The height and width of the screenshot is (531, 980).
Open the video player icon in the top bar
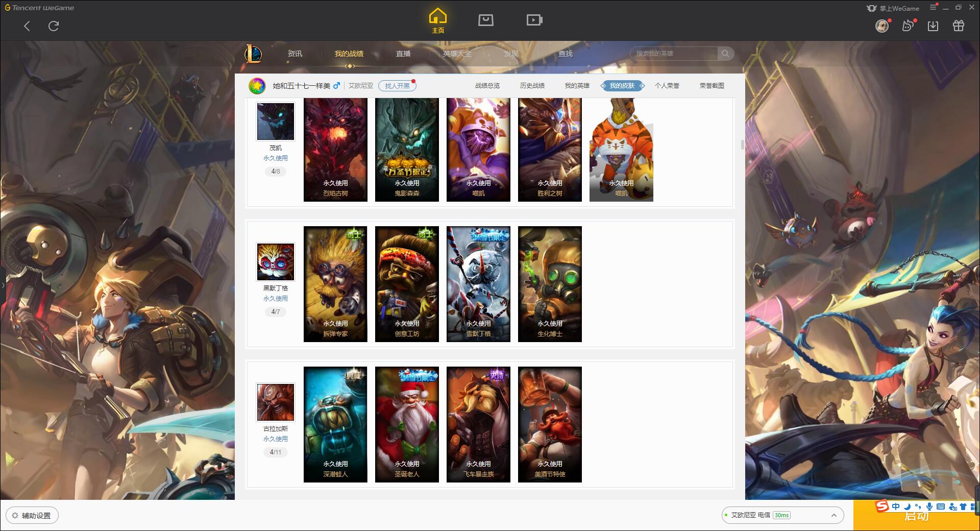coord(534,20)
